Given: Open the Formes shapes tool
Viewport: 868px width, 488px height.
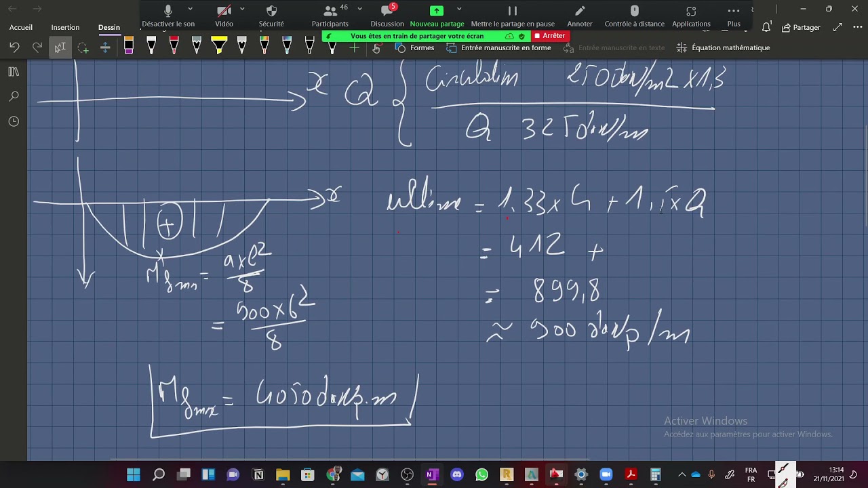Looking at the screenshot, I should (414, 47).
